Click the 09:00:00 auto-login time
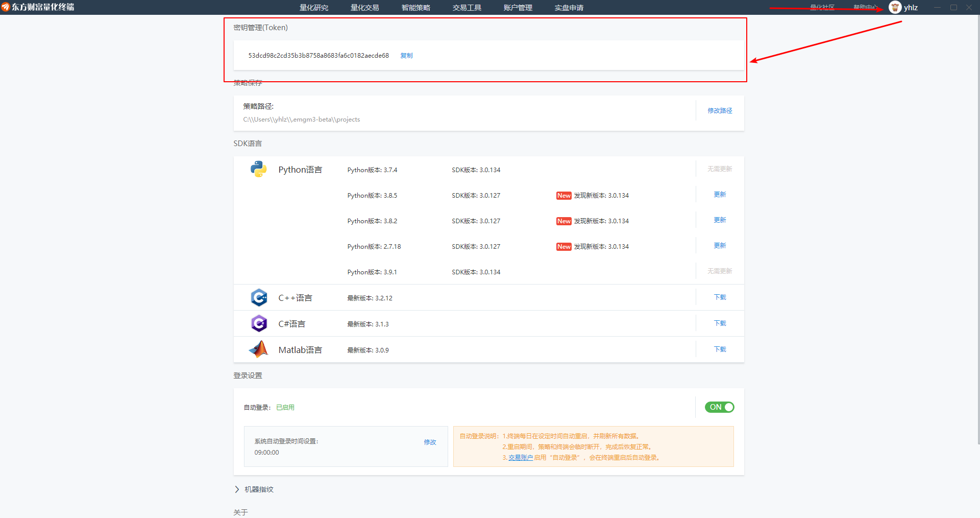Viewport: 980px width, 518px height. pyautogui.click(x=266, y=453)
